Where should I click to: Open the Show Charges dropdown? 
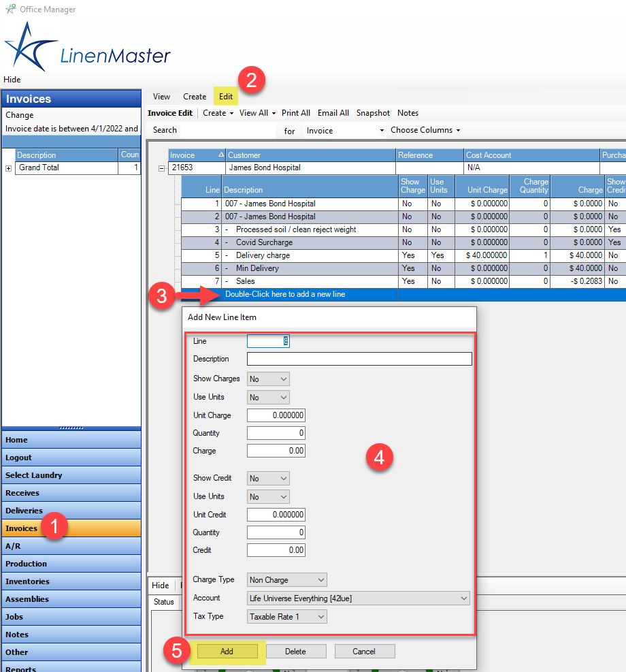point(268,379)
